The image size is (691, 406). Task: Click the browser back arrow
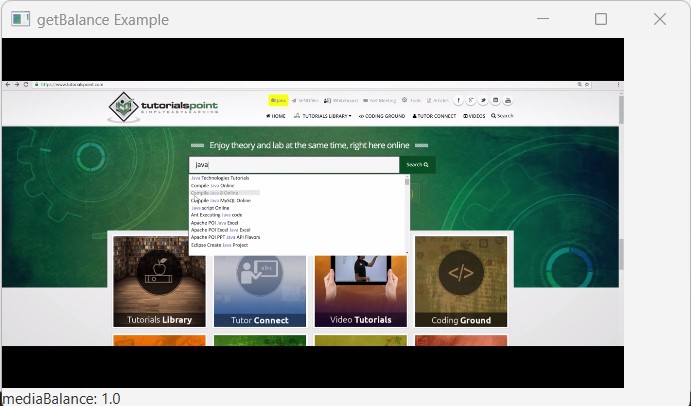tap(7, 85)
